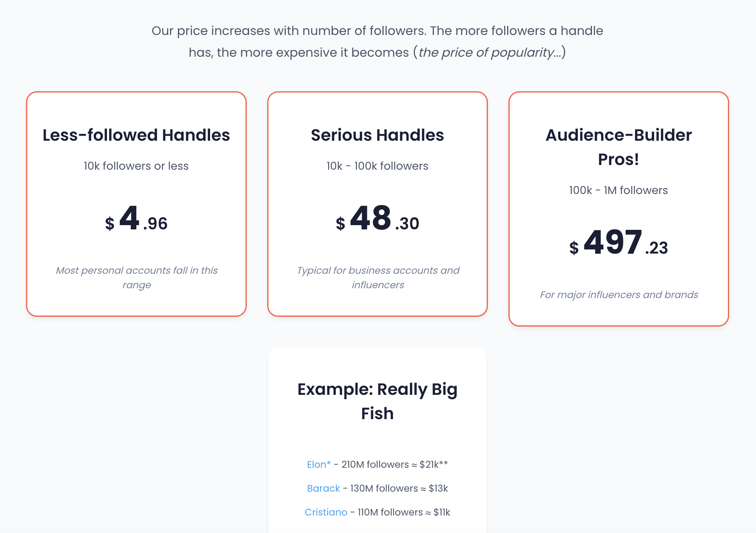756x533 pixels.
Task: Click 'Typical for business accounts and influencers' note
Action: (378, 278)
